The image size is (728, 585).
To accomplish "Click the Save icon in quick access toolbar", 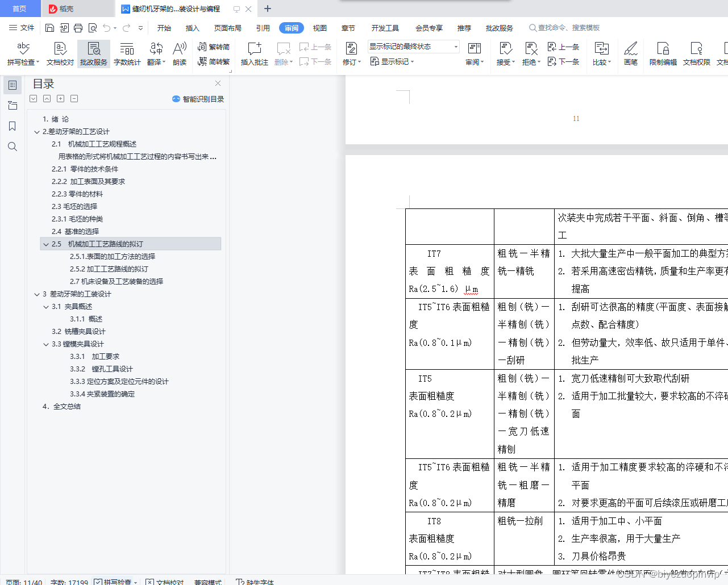I will [49, 28].
